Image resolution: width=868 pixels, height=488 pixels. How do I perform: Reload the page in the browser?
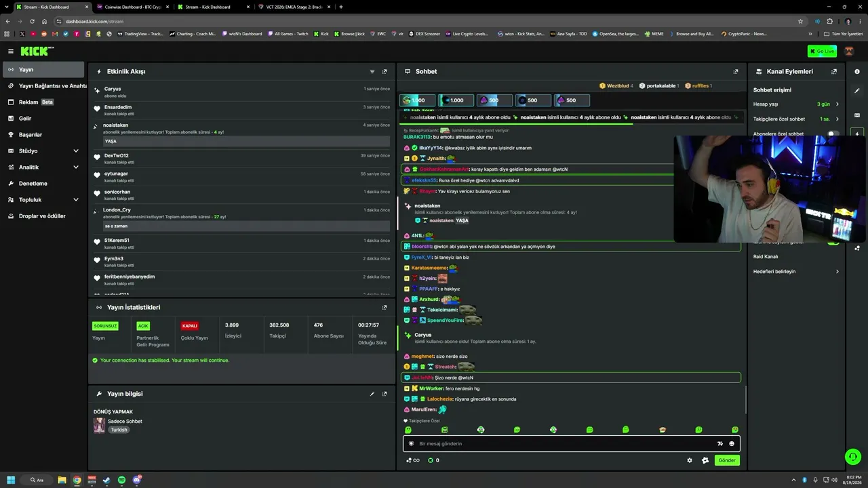click(x=32, y=21)
